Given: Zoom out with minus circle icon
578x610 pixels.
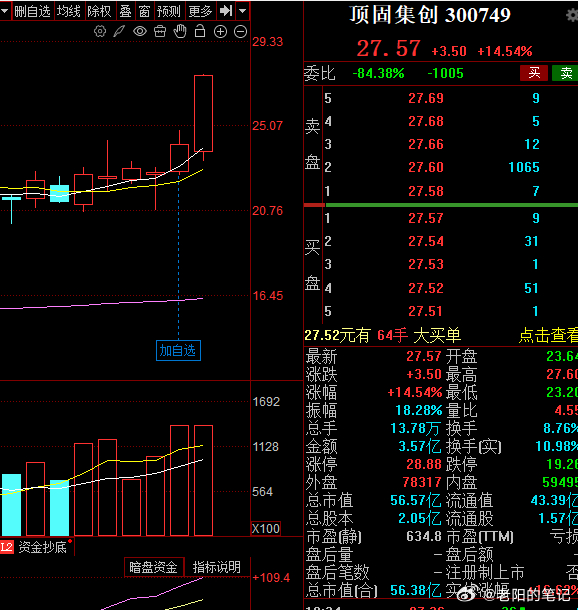Looking at the screenshot, I should point(241,32).
